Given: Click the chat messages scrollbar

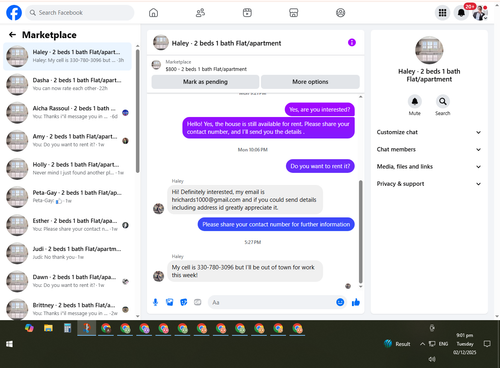Looking at the screenshot, I should click(360, 232).
